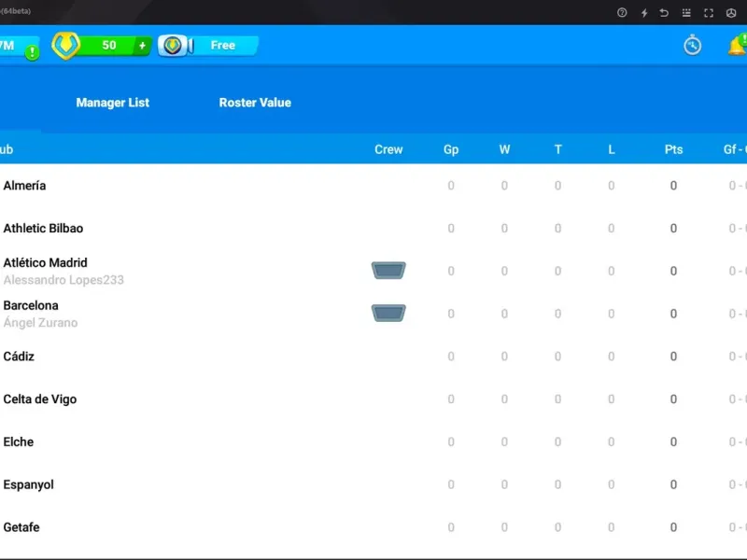This screenshot has width=747, height=560.
Task: Click the Free video reward button
Action: 223,45
